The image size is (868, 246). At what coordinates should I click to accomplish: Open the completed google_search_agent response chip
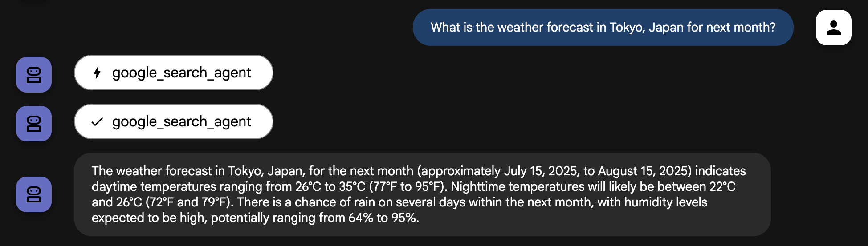coord(173,121)
